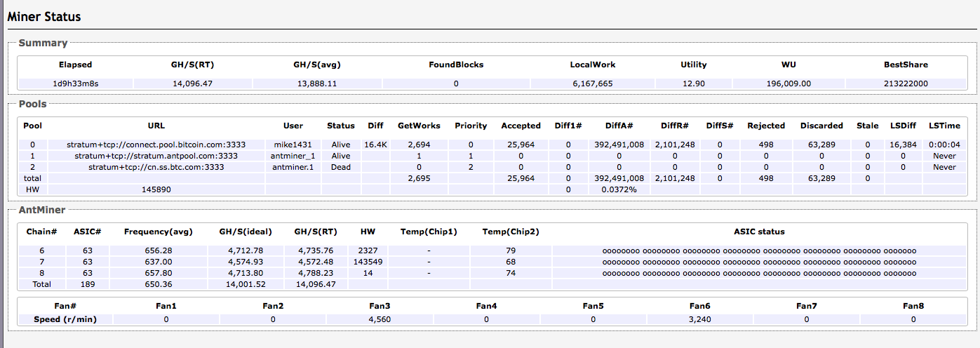Click the Priority column header

tap(471, 126)
